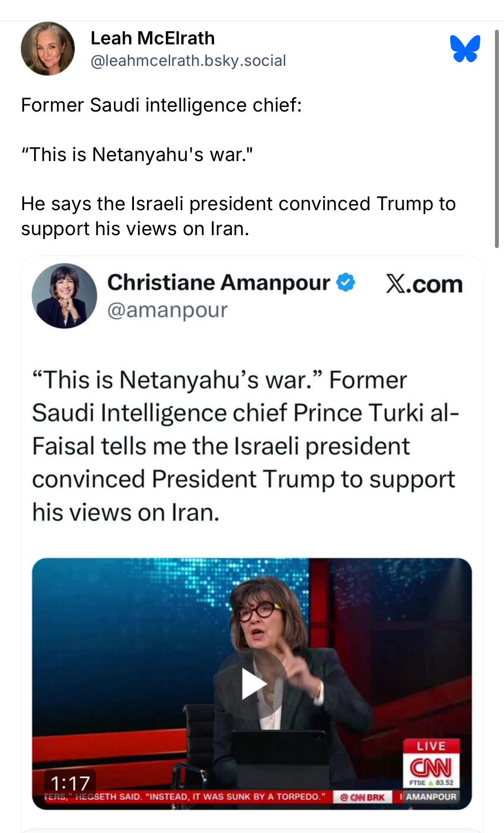504x833 pixels.
Task: Click the FTSE 83.52 stock indicator
Action: point(431,783)
